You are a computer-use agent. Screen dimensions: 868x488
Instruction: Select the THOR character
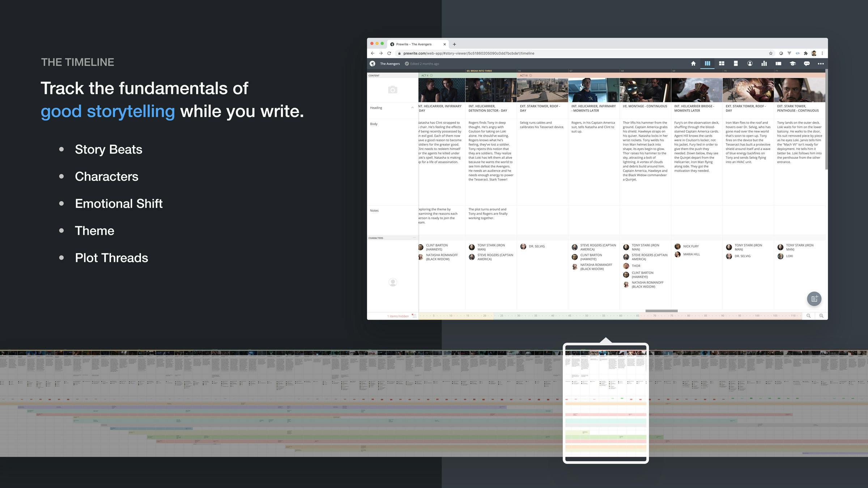(x=632, y=266)
